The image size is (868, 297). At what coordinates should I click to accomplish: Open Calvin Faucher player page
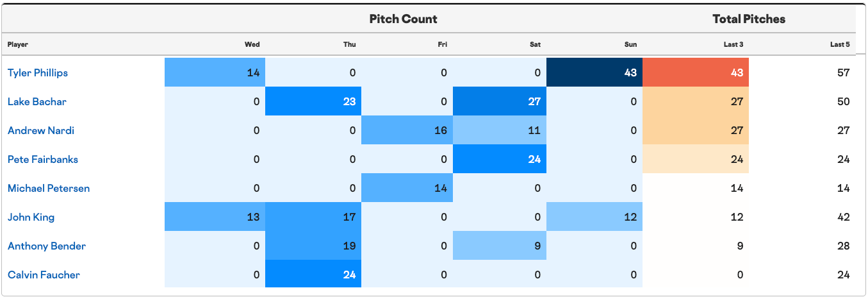pos(44,275)
